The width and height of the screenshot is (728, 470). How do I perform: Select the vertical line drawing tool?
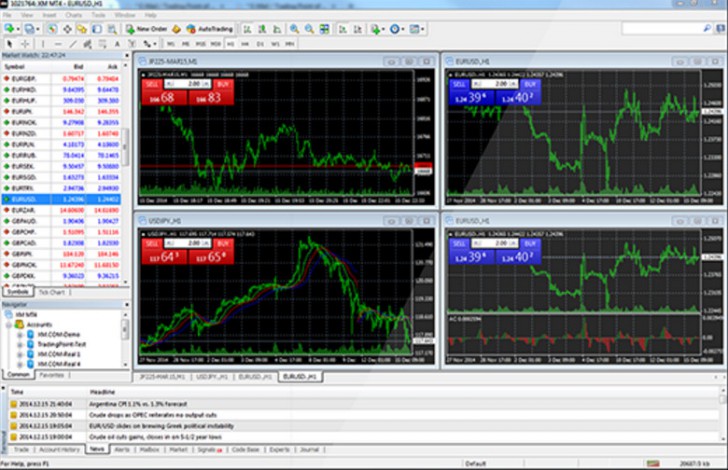pyautogui.click(x=43, y=44)
